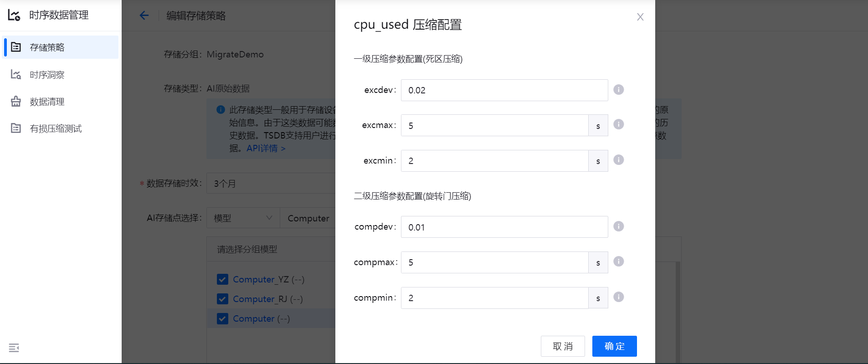The width and height of the screenshot is (868, 364).
Task: Toggle the Computer_RJ checkbox
Action: (x=222, y=299)
